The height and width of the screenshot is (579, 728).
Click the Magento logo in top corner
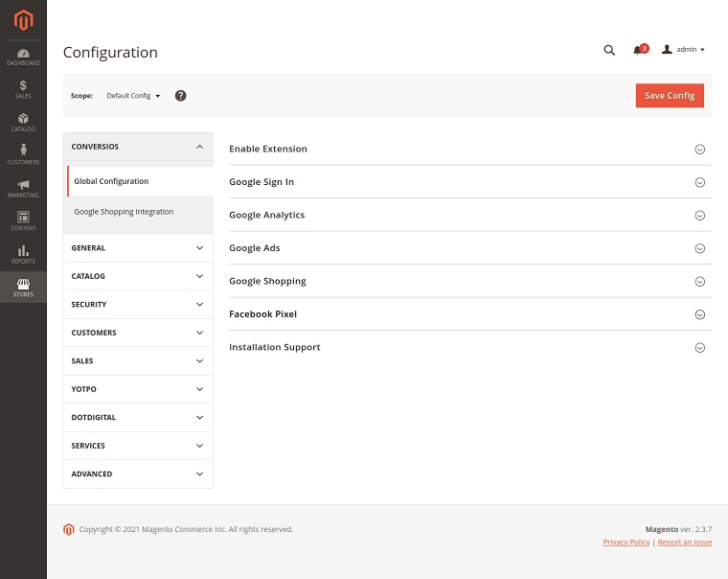(x=23, y=19)
